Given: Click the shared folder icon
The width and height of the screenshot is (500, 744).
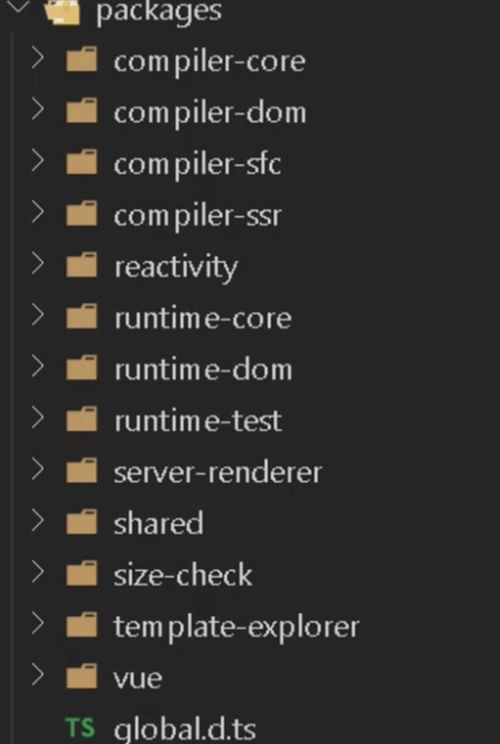Looking at the screenshot, I should tap(82, 522).
